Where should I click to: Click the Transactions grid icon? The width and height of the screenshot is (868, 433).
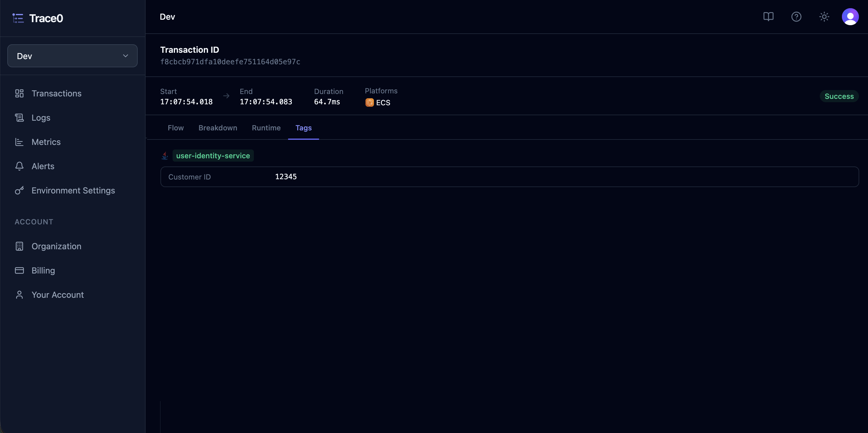(x=19, y=93)
